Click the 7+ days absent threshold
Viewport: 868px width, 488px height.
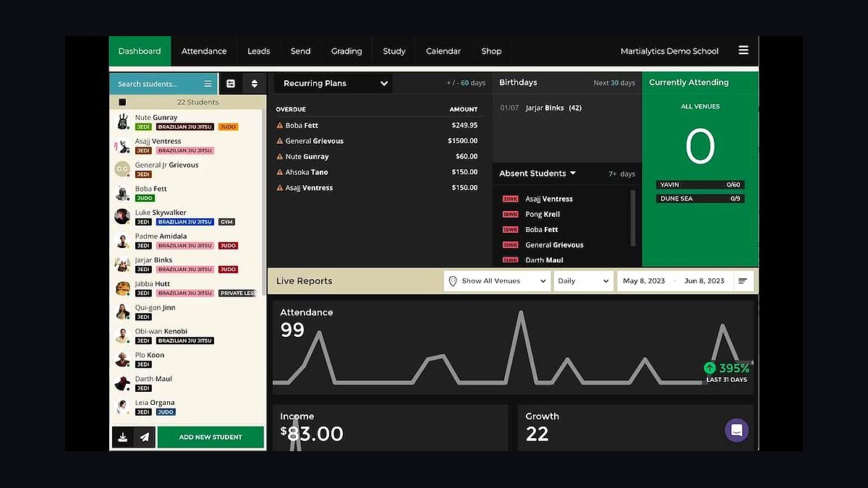(x=621, y=174)
